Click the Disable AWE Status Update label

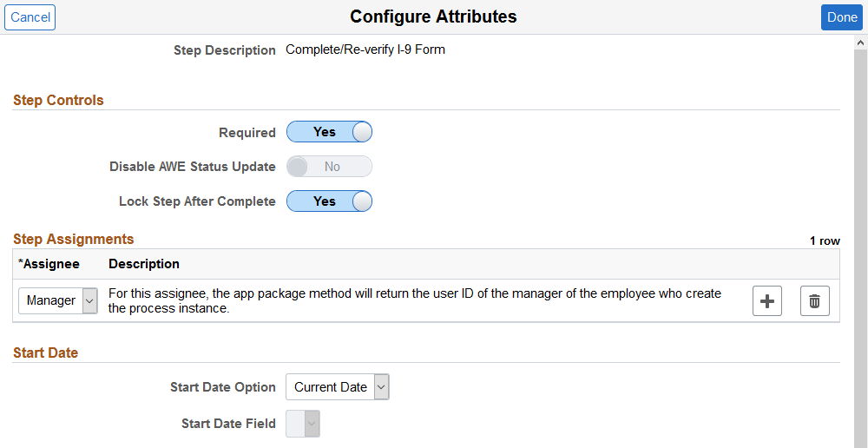[193, 167]
